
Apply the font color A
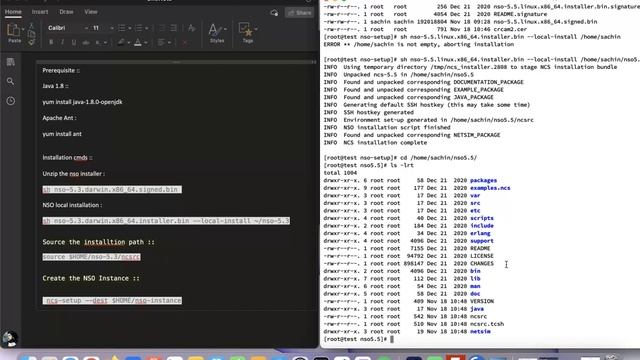click(138, 42)
